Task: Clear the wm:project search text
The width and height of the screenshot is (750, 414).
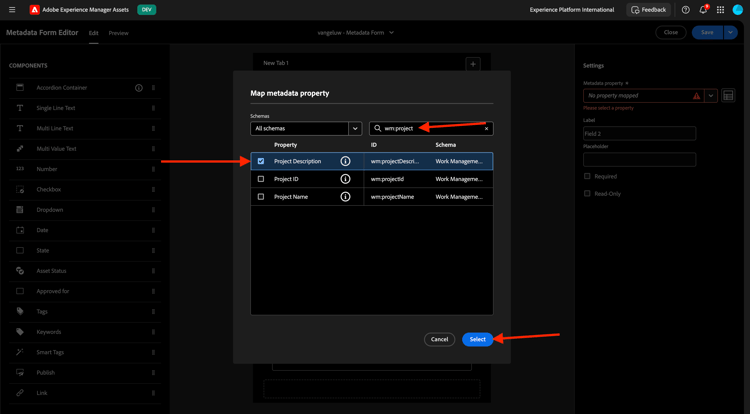Action: point(486,129)
